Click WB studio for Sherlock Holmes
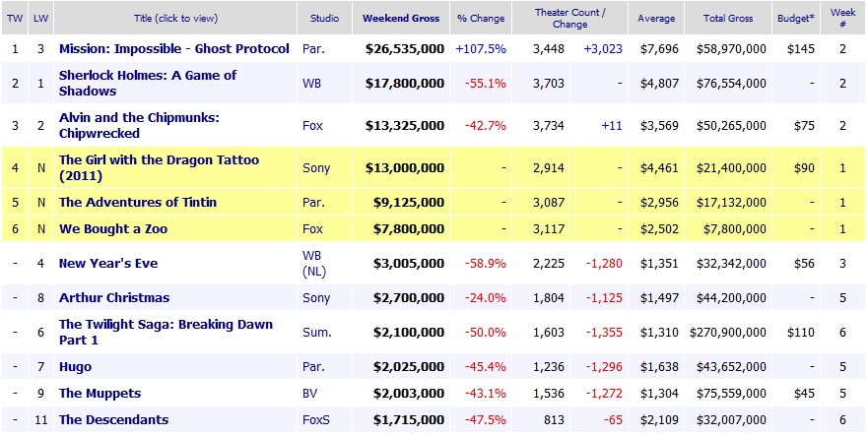Viewport: 868px width, 436px height. tap(311, 83)
